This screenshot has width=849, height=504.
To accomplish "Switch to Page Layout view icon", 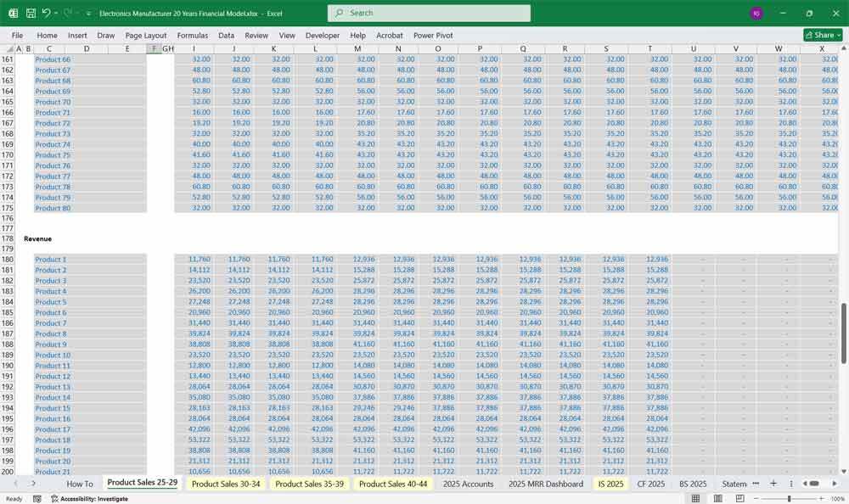I will click(717, 498).
